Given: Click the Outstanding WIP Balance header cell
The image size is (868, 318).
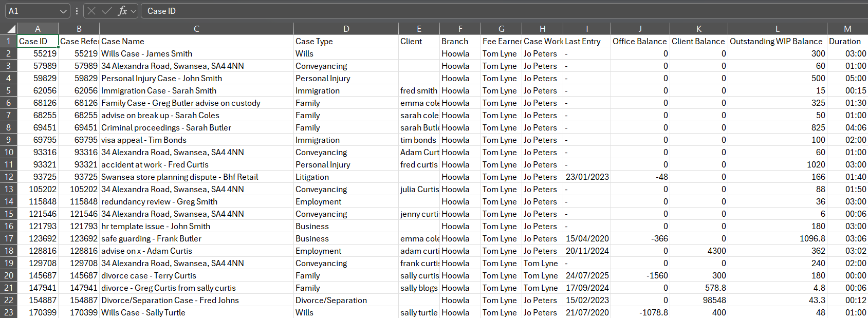Looking at the screenshot, I should point(777,41).
